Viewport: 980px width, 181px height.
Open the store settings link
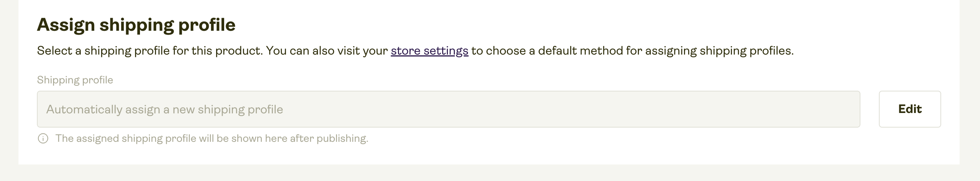[x=429, y=51]
